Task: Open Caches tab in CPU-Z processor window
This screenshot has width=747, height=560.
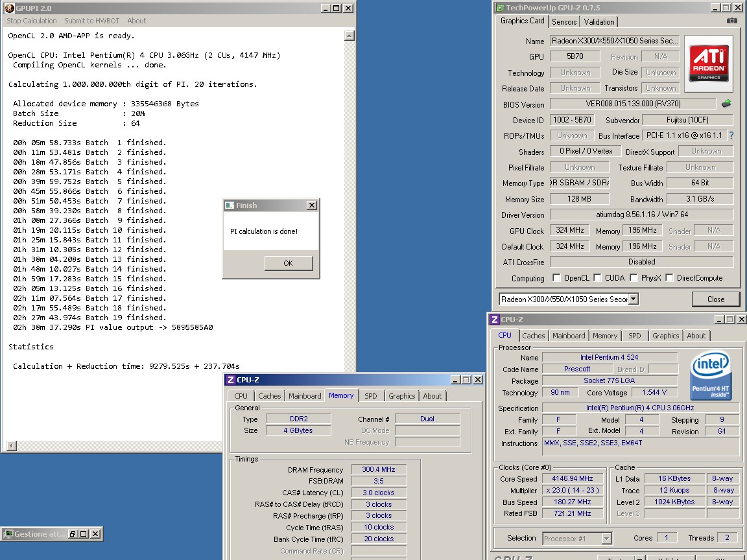Action: click(534, 336)
